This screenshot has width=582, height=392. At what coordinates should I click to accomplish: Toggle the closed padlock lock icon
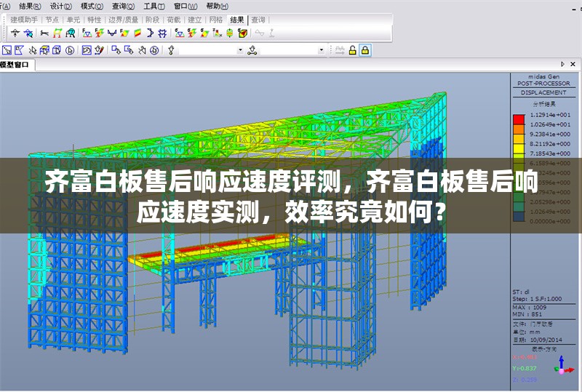coord(364,50)
